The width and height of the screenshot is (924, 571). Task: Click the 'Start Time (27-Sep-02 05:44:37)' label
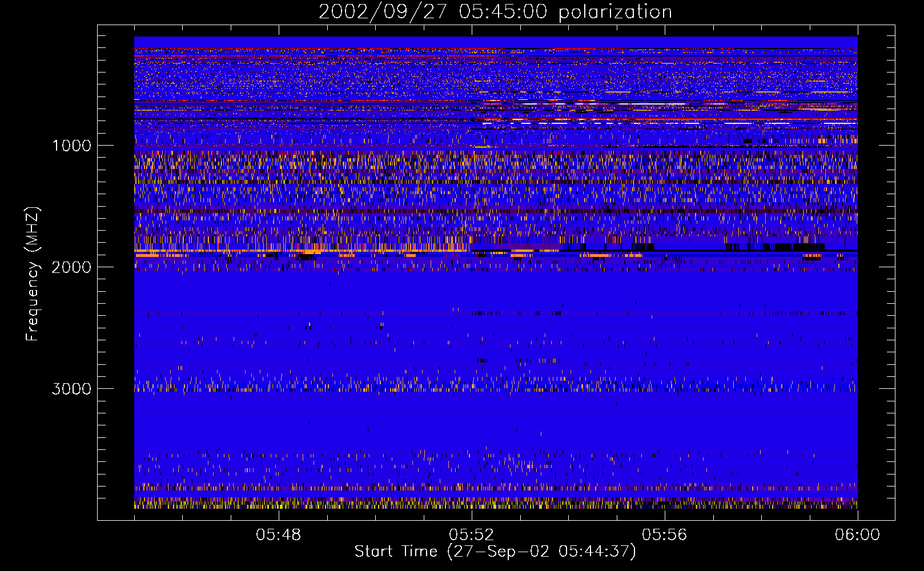(495, 552)
